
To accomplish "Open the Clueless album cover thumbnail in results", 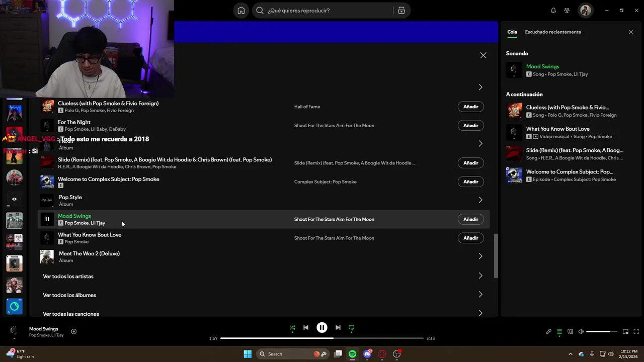I will [47, 107].
